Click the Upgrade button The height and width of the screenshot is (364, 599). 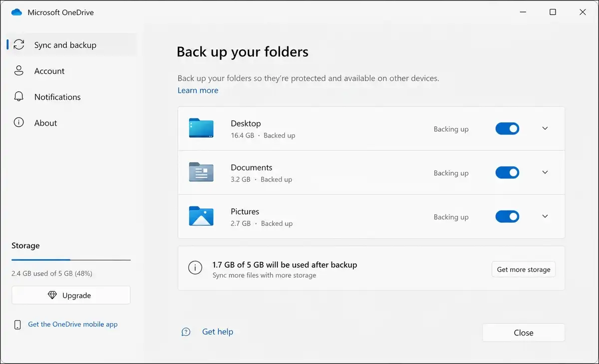pyautogui.click(x=71, y=295)
